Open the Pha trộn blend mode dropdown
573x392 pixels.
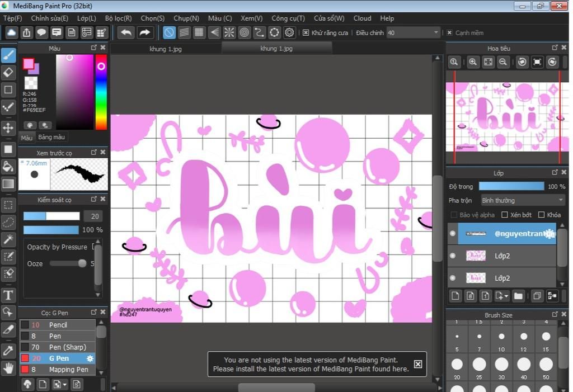[522, 200]
